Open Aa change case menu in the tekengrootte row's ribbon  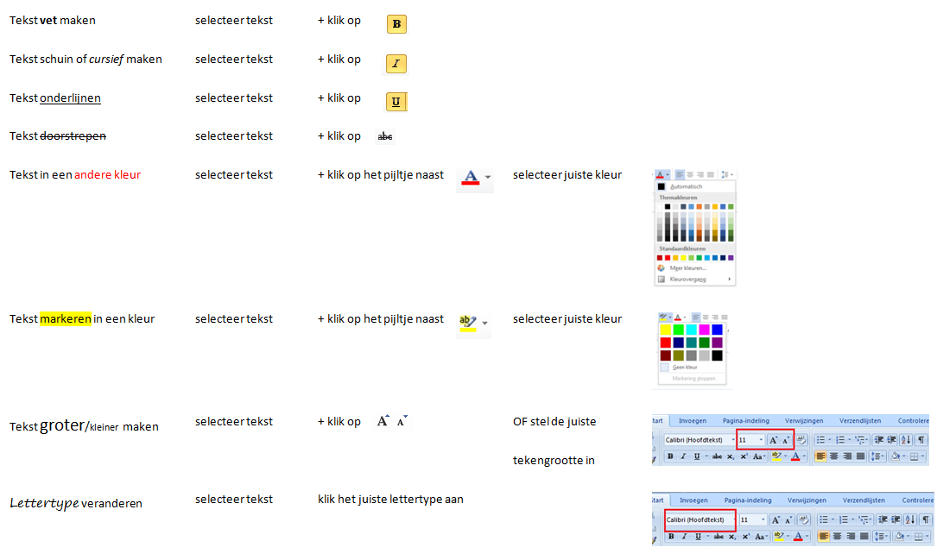click(x=757, y=456)
